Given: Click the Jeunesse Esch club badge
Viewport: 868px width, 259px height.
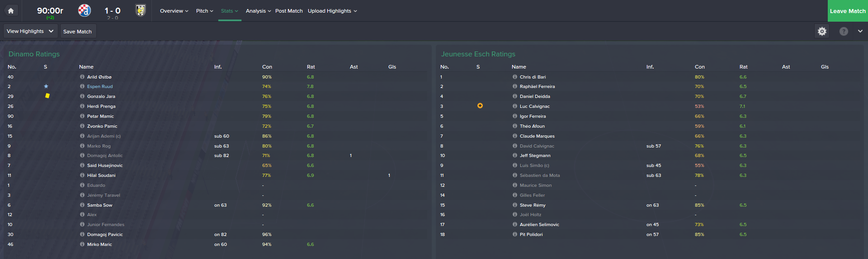Looking at the screenshot, I should point(141,10).
